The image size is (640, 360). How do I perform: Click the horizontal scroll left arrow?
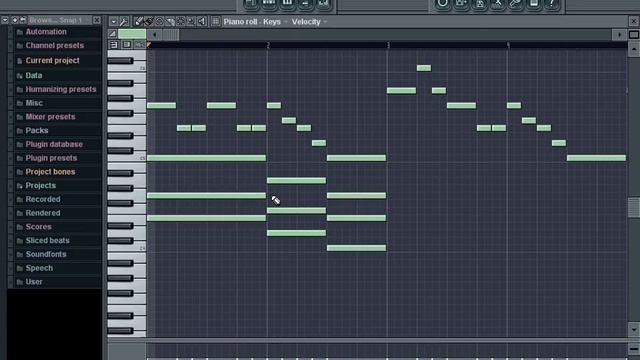point(154,35)
